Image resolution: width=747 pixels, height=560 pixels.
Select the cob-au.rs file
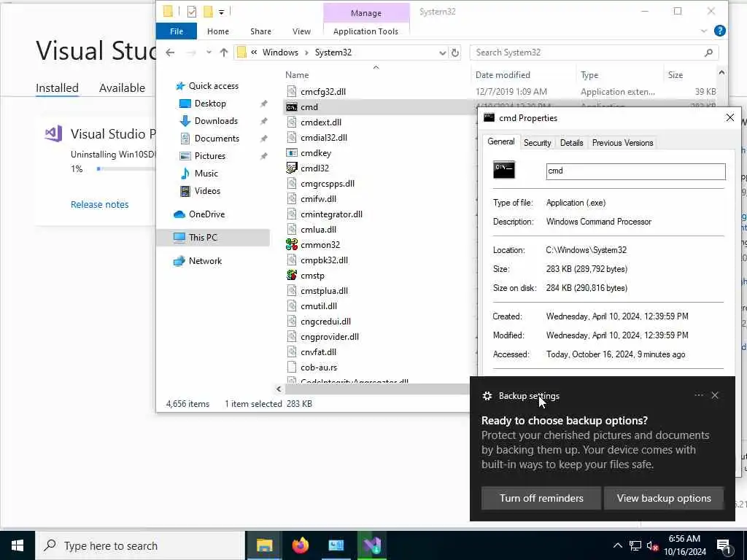pos(319,367)
